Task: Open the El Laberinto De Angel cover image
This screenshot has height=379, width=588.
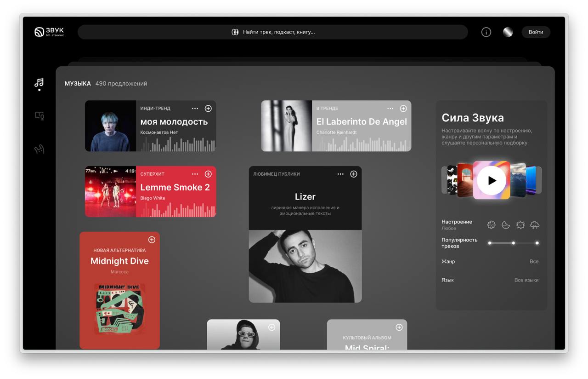Action: (x=287, y=126)
